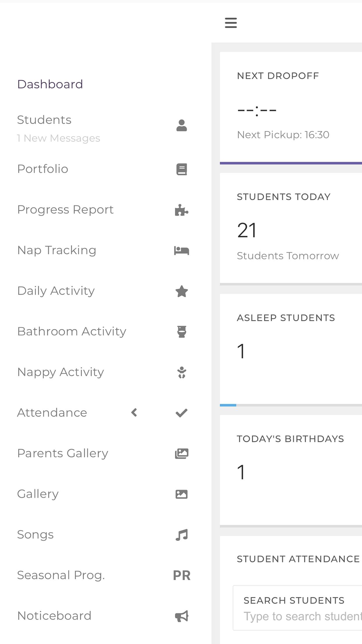Click the Daily Activity star icon
The image size is (362, 644).
coord(182,291)
